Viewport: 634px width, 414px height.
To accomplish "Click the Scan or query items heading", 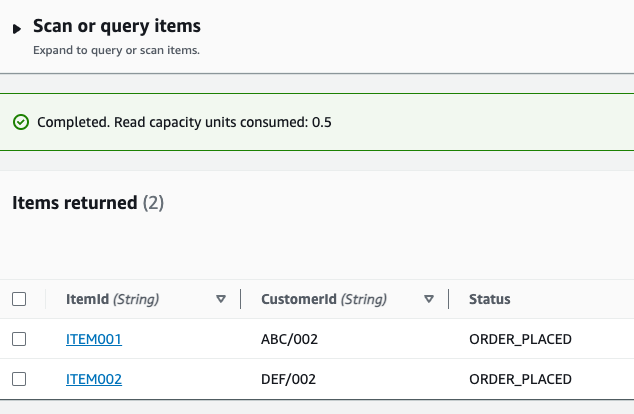I will 117,26.
